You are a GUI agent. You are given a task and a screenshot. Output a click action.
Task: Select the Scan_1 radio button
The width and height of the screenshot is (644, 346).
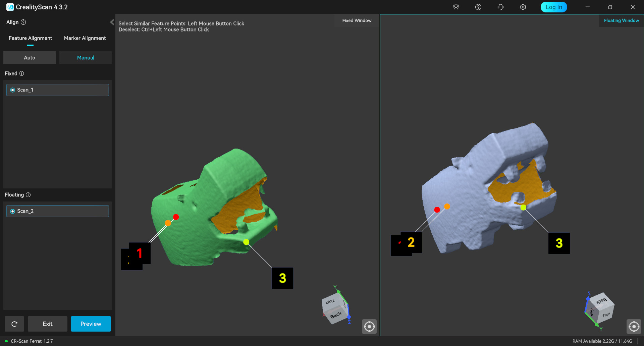click(x=13, y=90)
